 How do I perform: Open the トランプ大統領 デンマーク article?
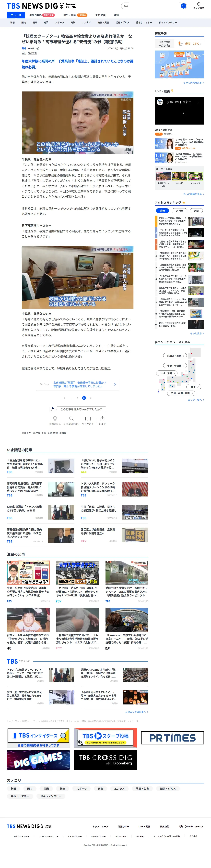pyautogui.click(x=114, y=489)
